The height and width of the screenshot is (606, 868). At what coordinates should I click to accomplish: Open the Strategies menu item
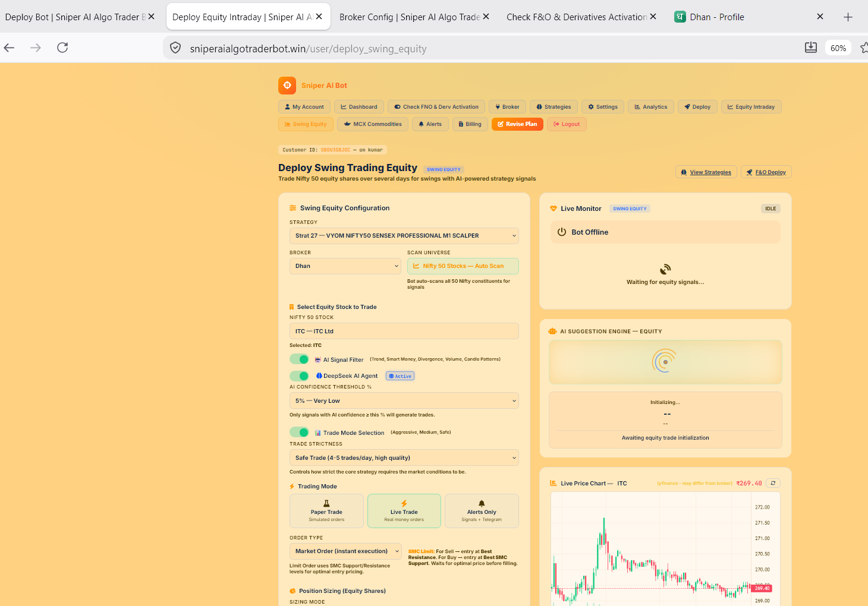point(553,107)
